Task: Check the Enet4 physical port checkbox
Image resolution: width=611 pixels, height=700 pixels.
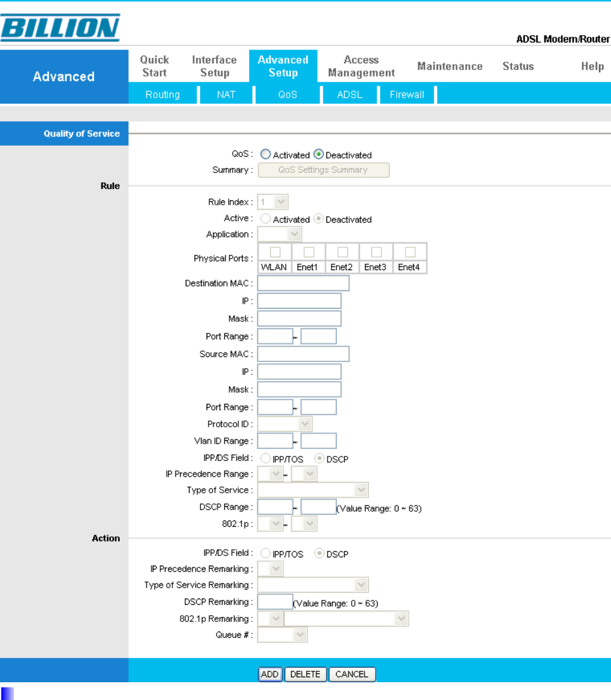Action: (410, 252)
